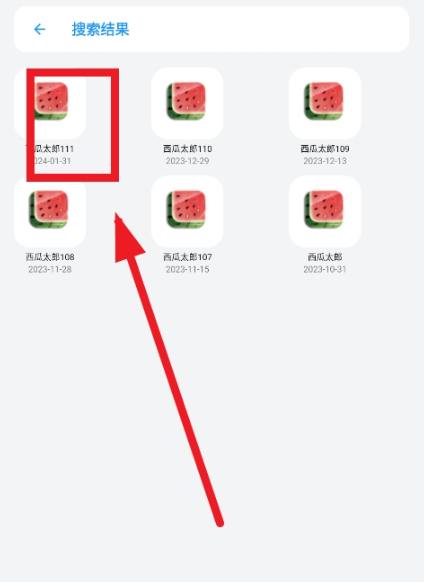Select the 西瓜太郎108 name label
The height and width of the screenshot is (582, 424).
[x=50, y=257]
